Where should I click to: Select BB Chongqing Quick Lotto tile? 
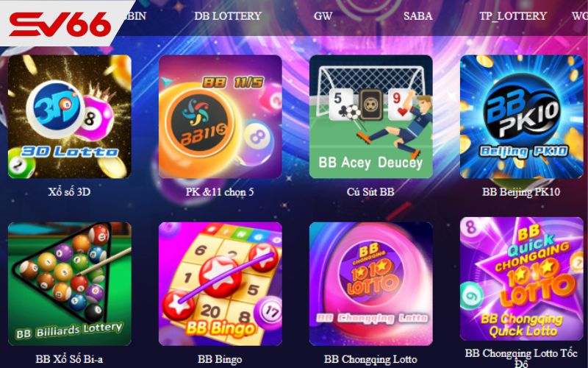pos(522,279)
